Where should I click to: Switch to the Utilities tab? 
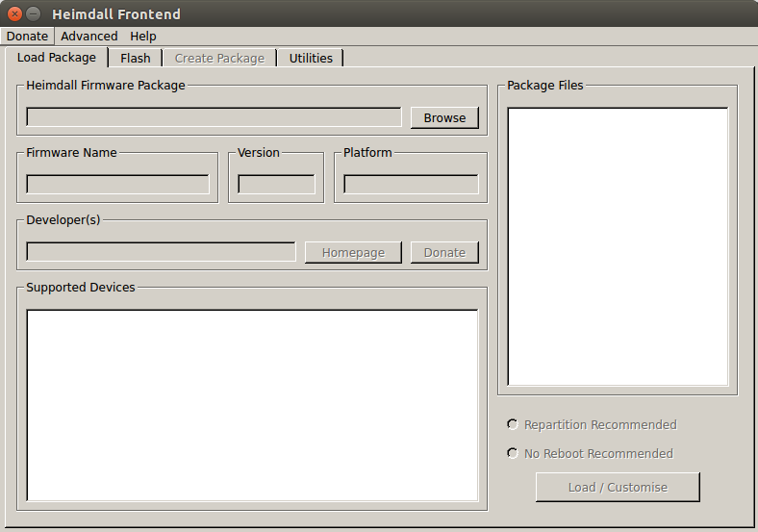tap(311, 58)
